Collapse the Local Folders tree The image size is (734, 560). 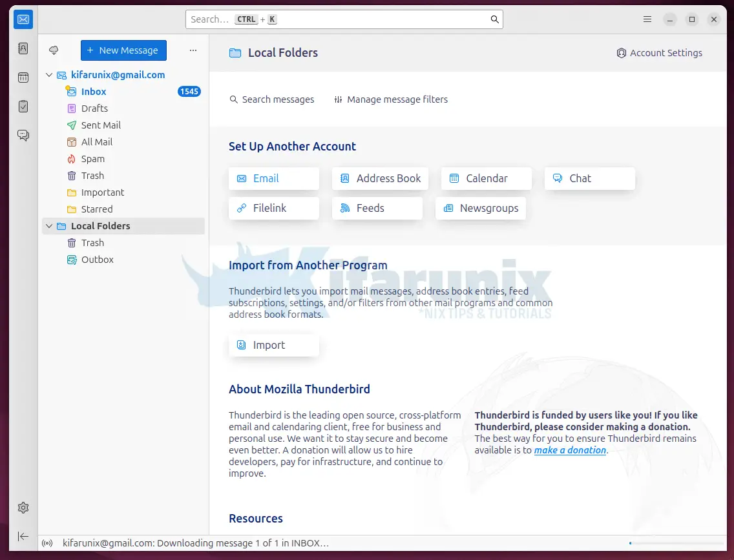click(x=49, y=226)
